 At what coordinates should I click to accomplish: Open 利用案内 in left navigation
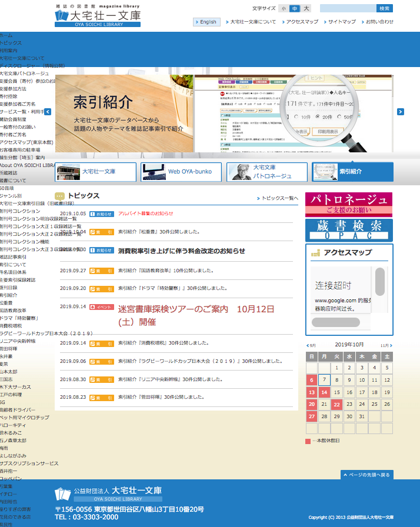tap(9, 51)
